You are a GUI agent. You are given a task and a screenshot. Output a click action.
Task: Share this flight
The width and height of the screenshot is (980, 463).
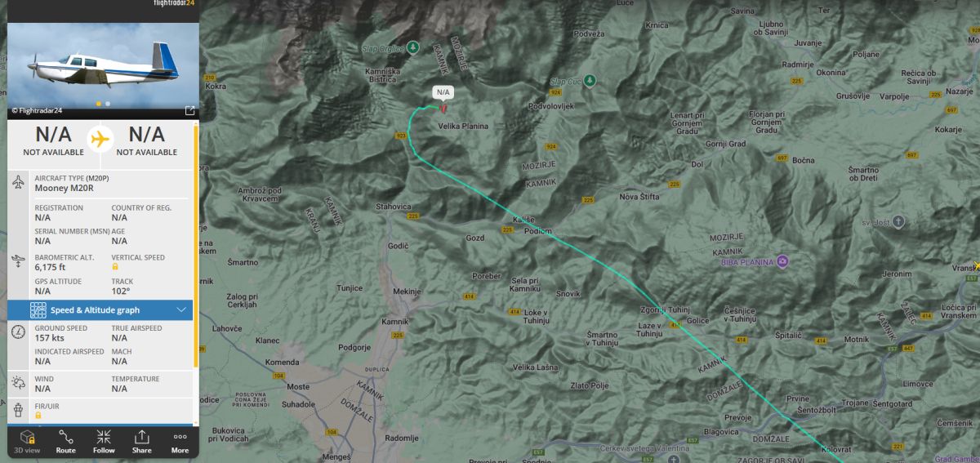tap(141, 442)
